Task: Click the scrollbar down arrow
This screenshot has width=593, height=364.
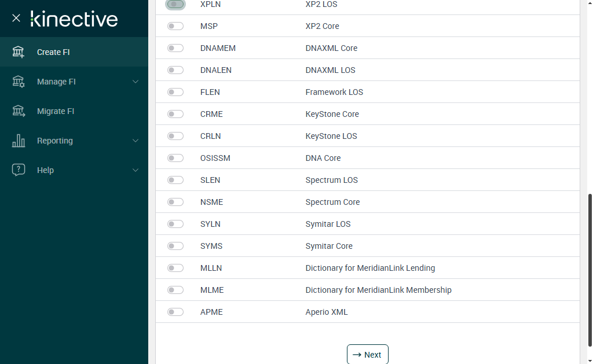Action: click(x=590, y=361)
